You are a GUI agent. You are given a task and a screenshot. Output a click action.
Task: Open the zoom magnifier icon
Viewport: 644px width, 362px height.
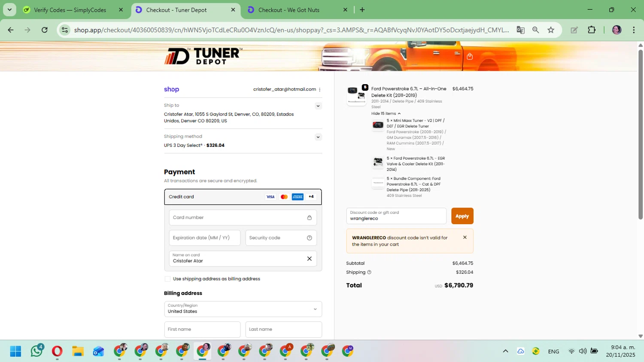pyautogui.click(x=535, y=30)
